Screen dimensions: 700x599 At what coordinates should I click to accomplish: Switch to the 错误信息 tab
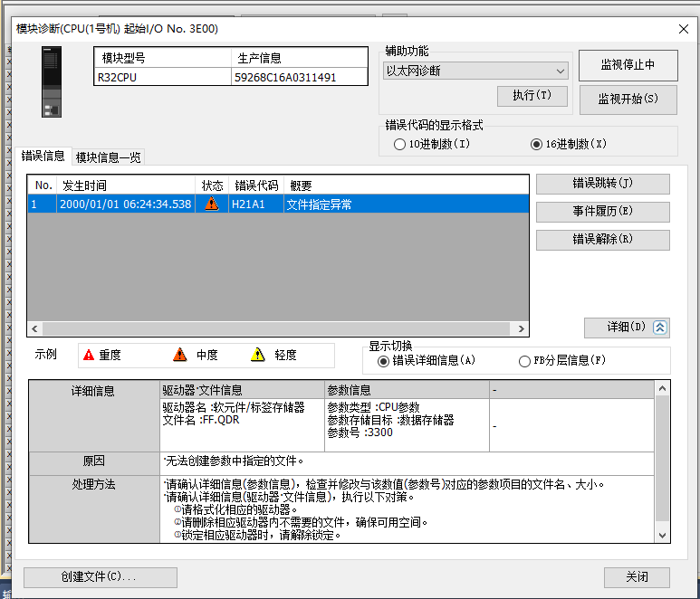click(43, 156)
